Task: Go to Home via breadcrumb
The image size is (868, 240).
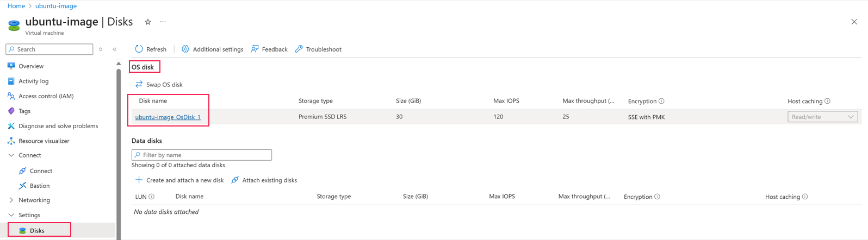Action: [x=16, y=6]
